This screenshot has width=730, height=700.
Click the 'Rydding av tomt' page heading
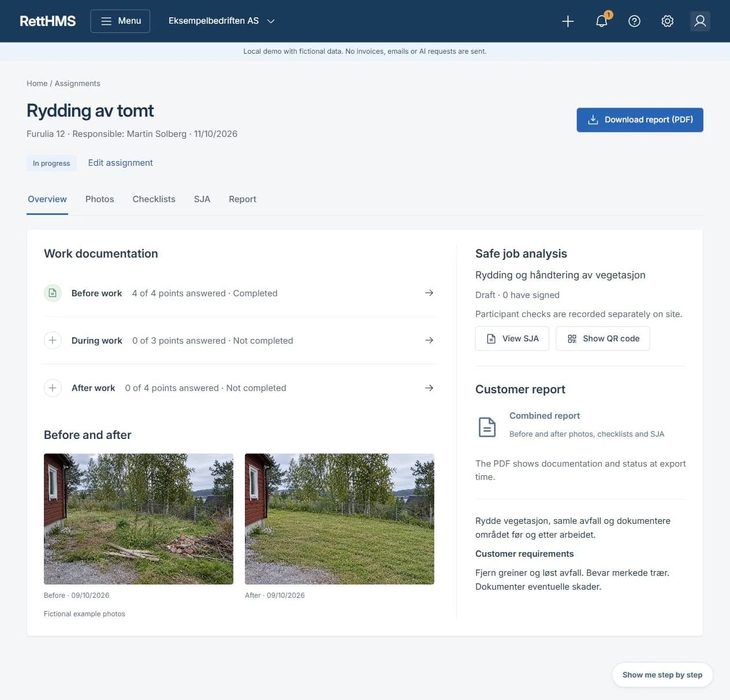coord(90,110)
